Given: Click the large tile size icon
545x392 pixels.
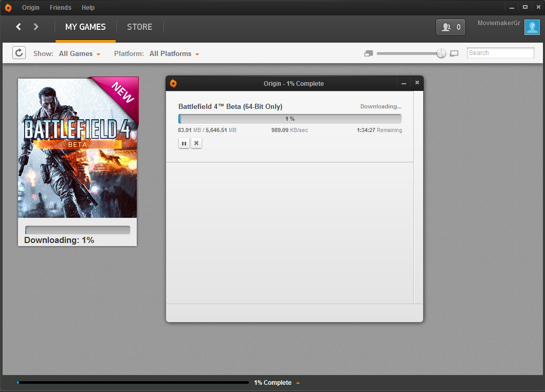Looking at the screenshot, I should pos(454,53).
